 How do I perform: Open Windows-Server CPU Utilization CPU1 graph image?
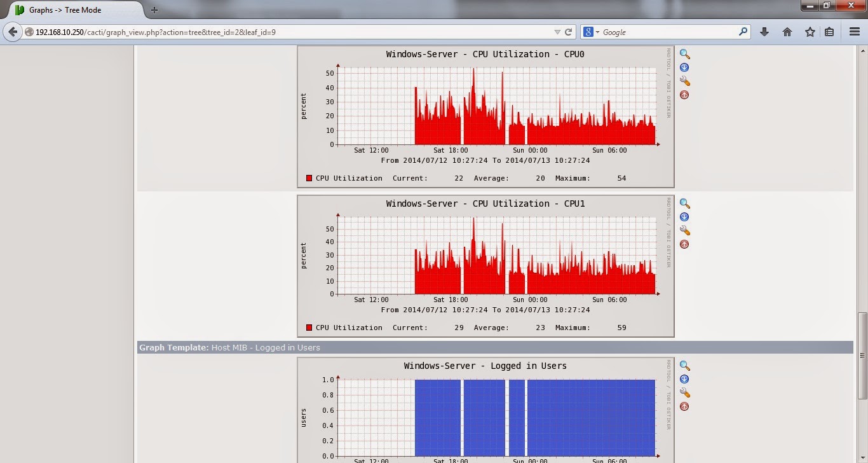[485, 266]
